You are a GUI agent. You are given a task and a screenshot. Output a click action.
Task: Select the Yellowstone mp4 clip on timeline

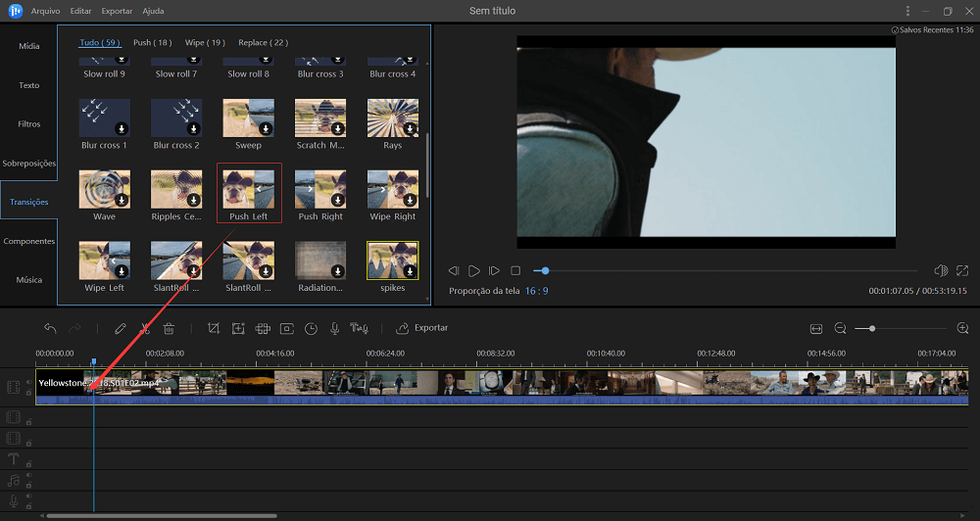pos(502,387)
